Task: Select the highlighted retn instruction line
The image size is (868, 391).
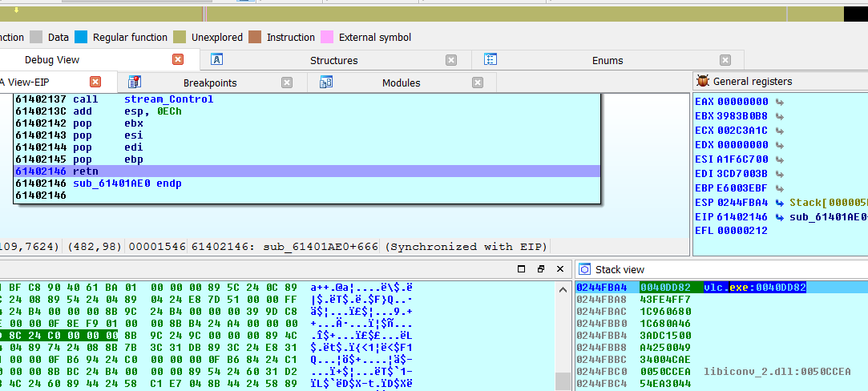Action: (305, 171)
